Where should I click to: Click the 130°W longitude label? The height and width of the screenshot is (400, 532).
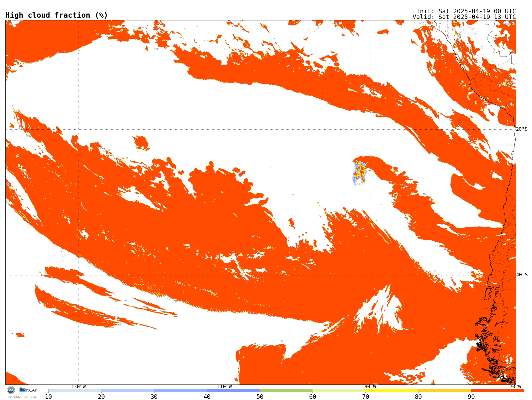click(78, 387)
